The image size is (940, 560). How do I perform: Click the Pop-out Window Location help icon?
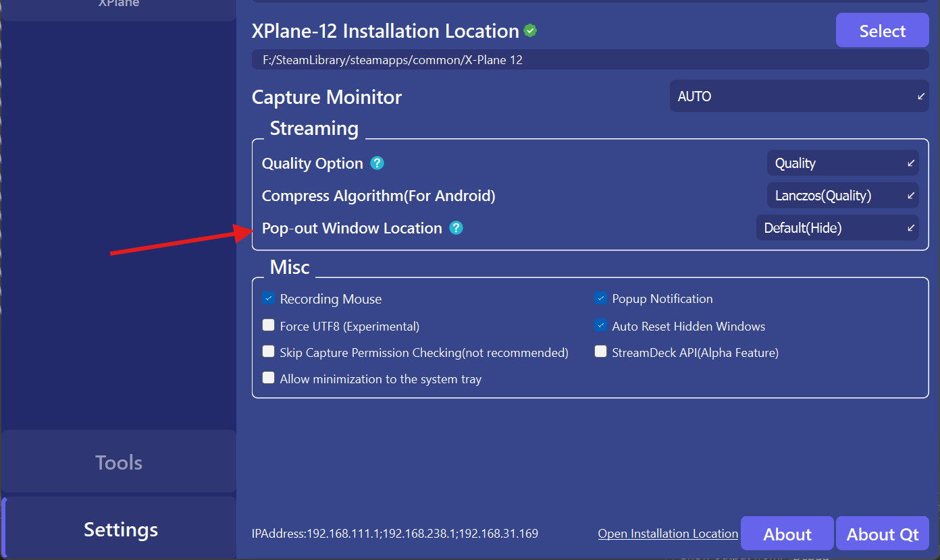click(x=456, y=228)
